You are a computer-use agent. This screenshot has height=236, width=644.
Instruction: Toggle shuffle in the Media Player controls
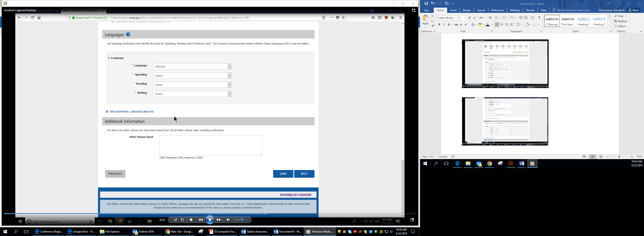coord(175,220)
